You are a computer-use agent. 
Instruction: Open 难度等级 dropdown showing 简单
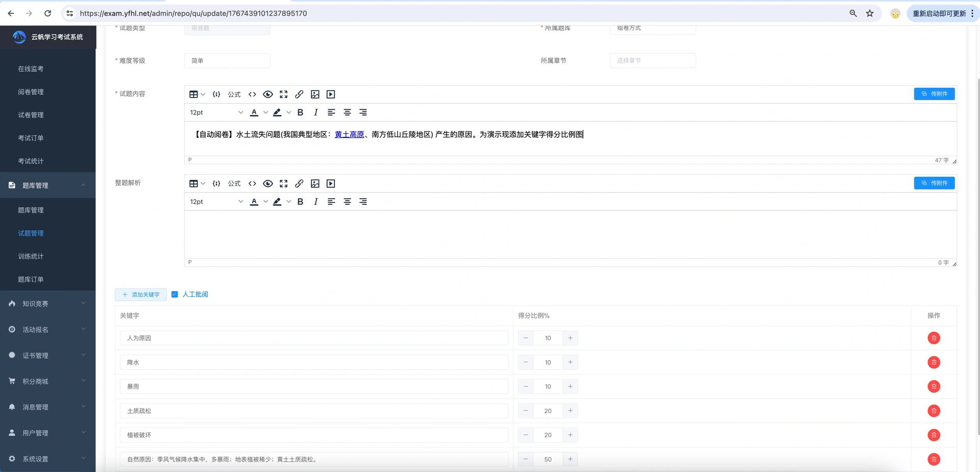[227, 61]
